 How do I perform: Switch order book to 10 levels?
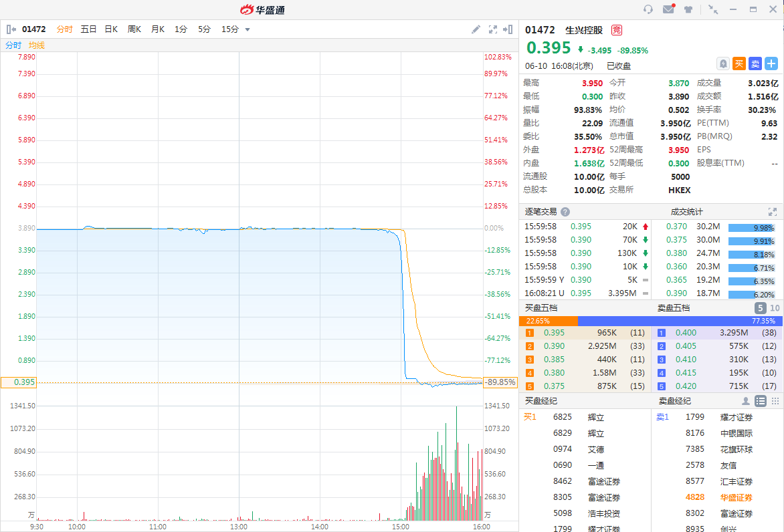click(775, 308)
